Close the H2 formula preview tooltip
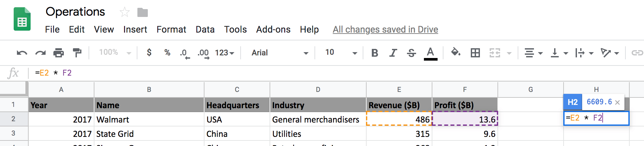This screenshot has height=146, width=644. click(x=617, y=102)
